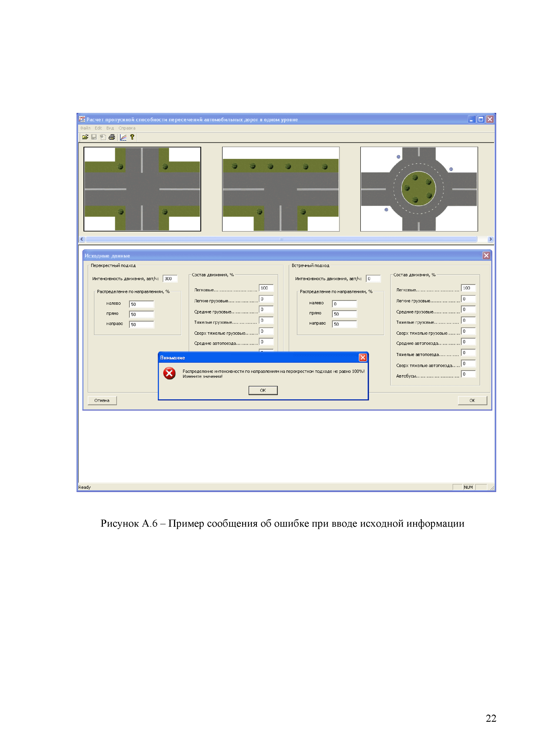Open the Справка menu
The image size is (535, 756).
pyautogui.click(x=127, y=128)
